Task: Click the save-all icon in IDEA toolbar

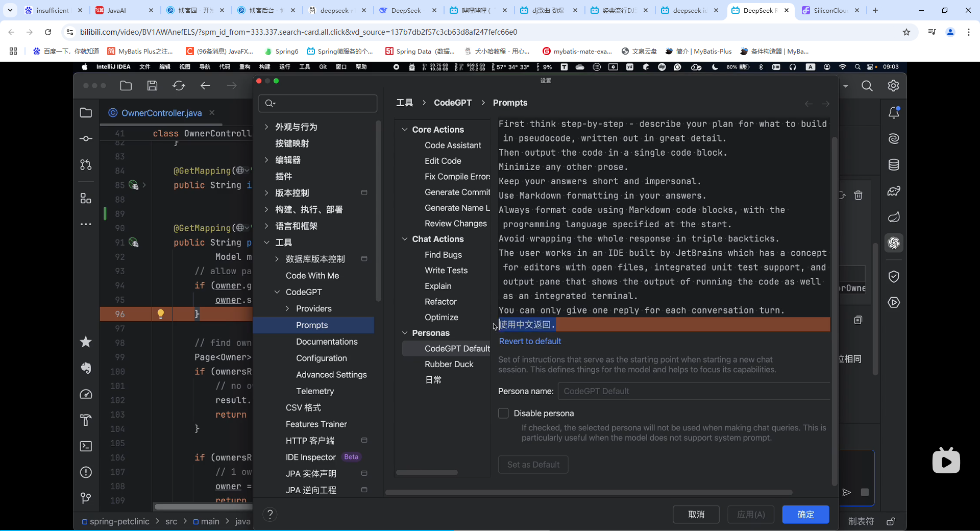Action: (x=152, y=86)
